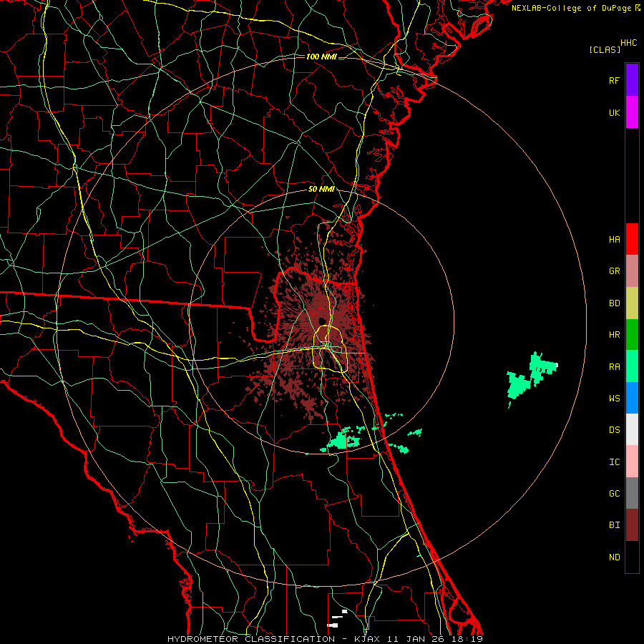Viewport: 644px width, 644px height.
Task: Click the red HA color swatch
Action: (x=632, y=239)
